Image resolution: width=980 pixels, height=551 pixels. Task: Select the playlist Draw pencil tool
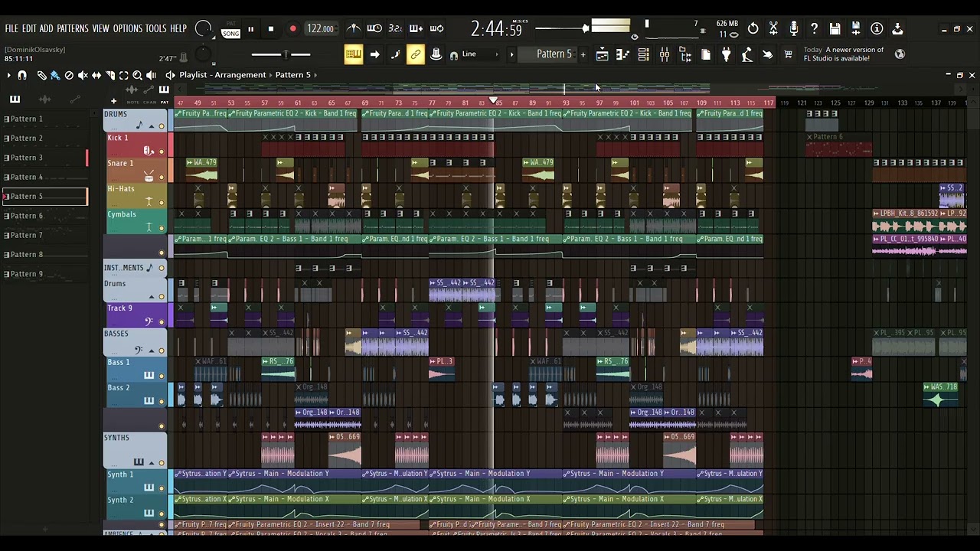click(x=41, y=75)
